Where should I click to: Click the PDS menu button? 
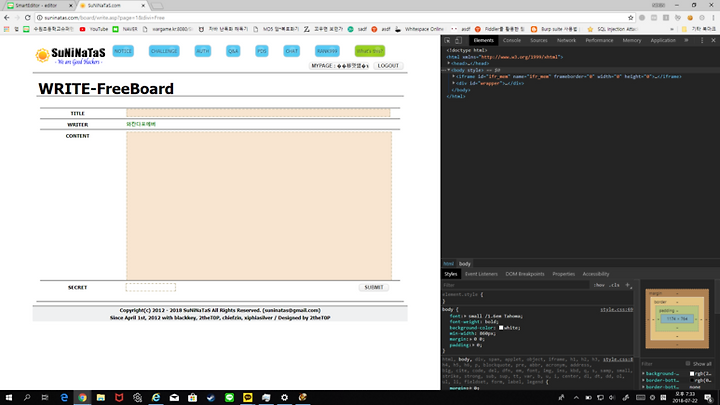(x=262, y=51)
